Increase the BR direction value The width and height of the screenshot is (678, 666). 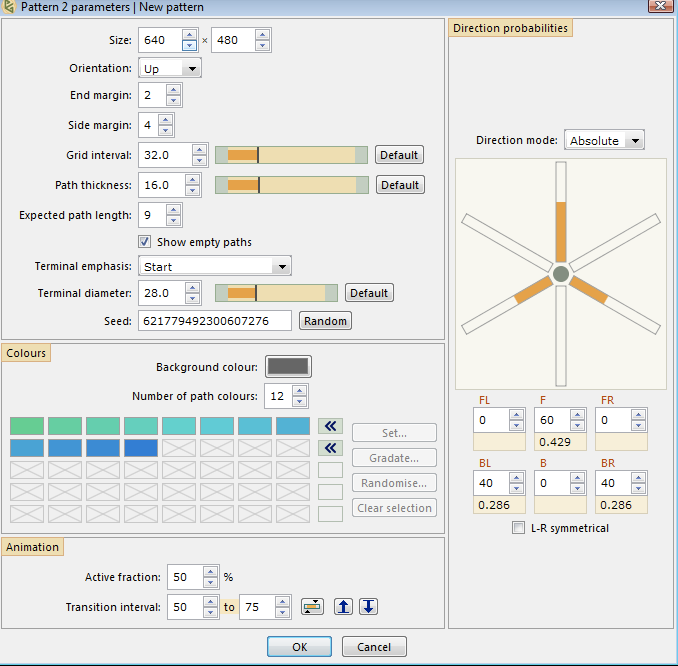(638, 477)
